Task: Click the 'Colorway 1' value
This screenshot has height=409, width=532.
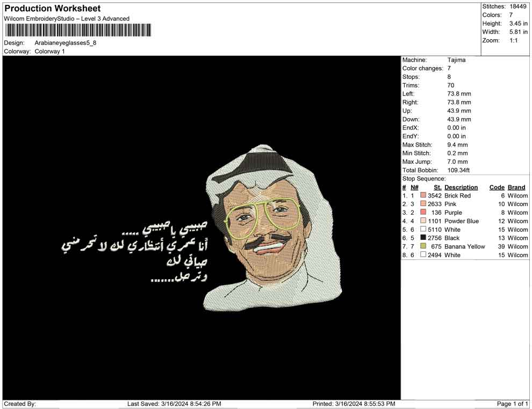Action: 49,52
